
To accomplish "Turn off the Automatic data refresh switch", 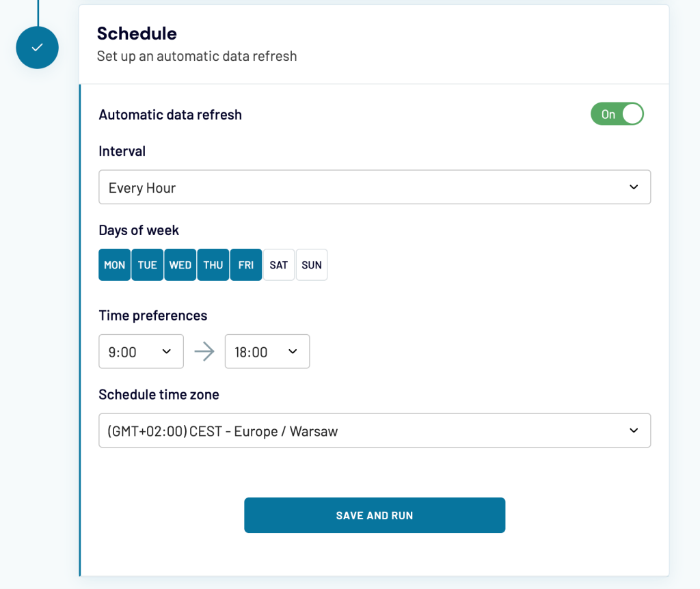I will [617, 114].
